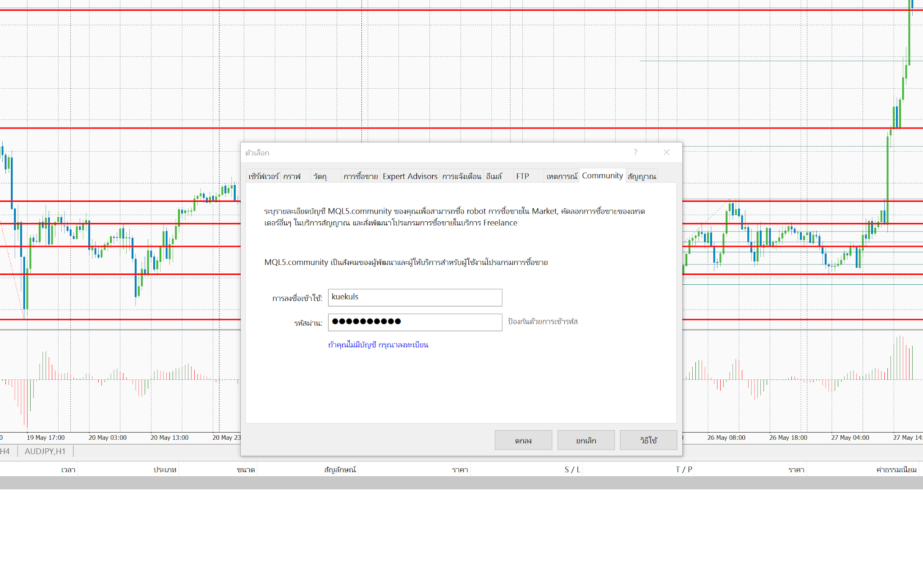Click the สัญลักษณ์ column header
923x588 pixels.
click(340, 469)
